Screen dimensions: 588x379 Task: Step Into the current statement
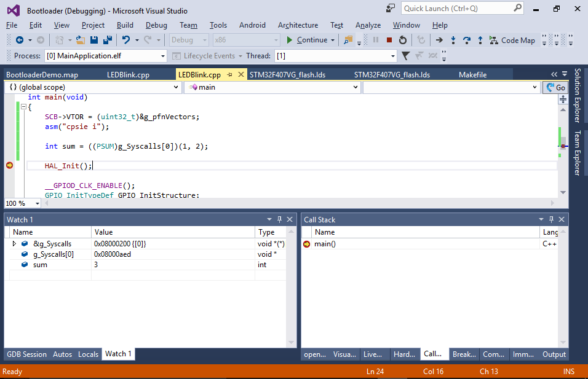453,40
